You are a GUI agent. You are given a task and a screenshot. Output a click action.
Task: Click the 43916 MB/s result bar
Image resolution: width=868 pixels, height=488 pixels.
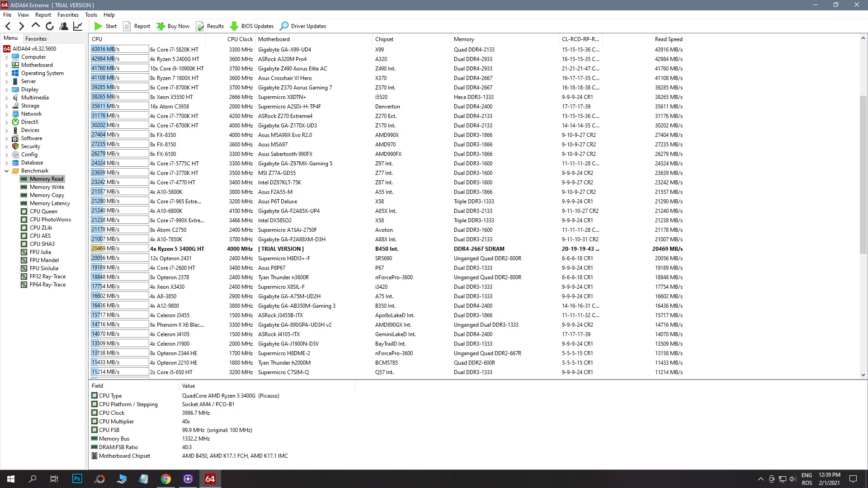coord(120,49)
